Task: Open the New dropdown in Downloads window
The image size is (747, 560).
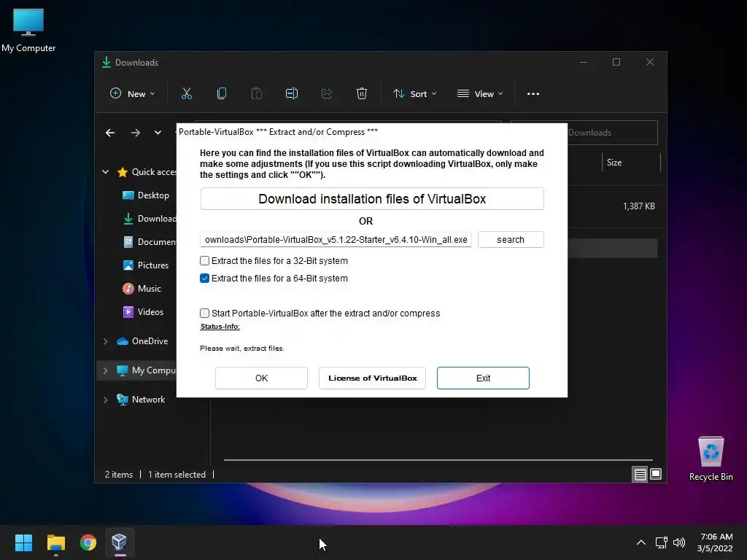Action: click(x=133, y=94)
